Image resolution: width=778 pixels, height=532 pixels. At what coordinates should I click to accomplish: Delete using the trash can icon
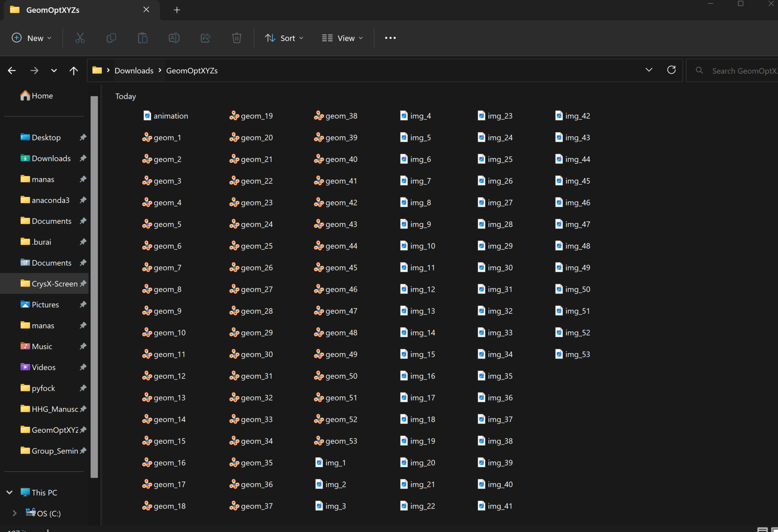[x=236, y=38]
